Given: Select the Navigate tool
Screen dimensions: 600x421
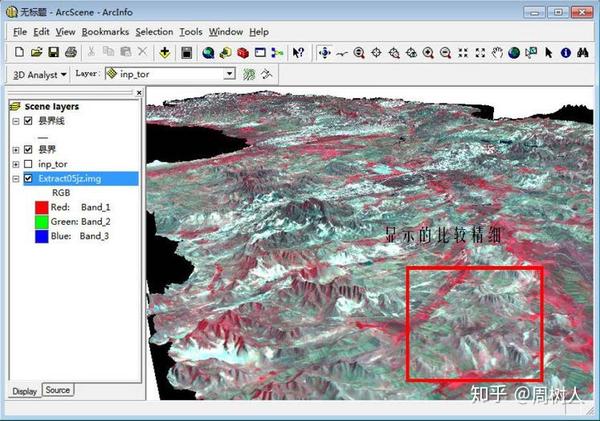Looking at the screenshot, I should (324, 52).
